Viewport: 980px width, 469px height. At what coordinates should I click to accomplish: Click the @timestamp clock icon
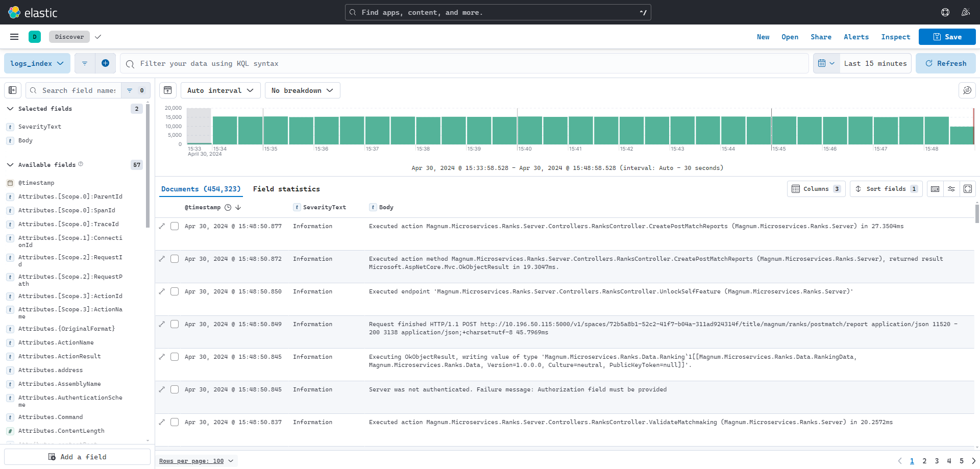click(x=228, y=207)
